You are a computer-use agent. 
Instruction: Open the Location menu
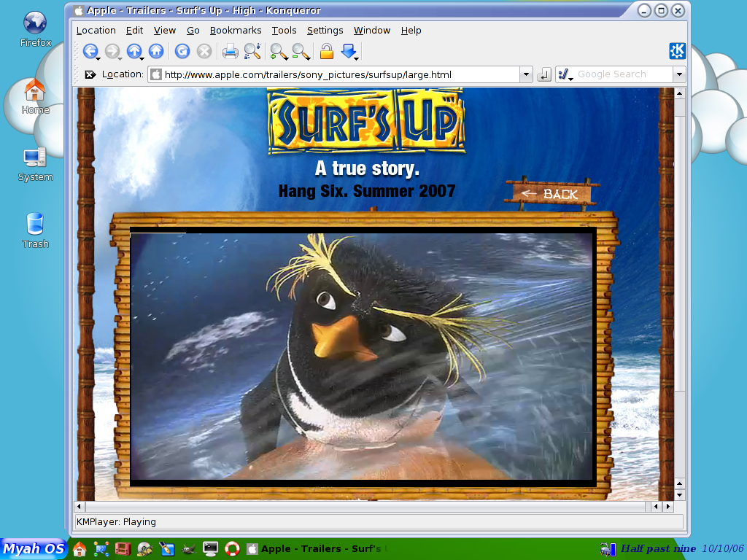pyautogui.click(x=96, y=31)
